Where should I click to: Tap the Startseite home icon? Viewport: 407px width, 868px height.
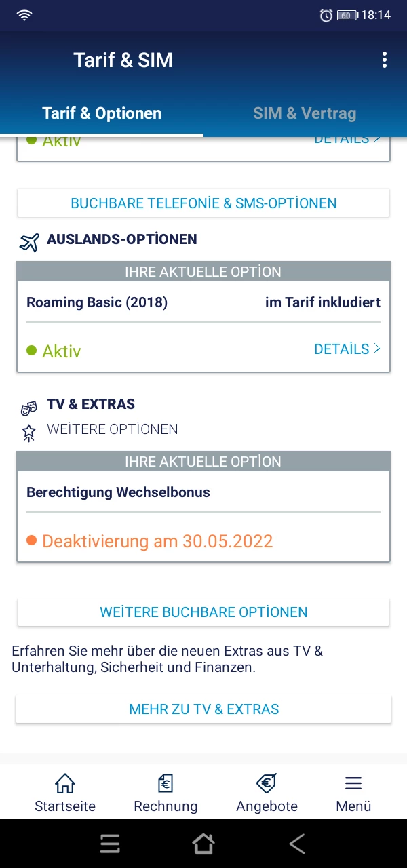point(65,784)
